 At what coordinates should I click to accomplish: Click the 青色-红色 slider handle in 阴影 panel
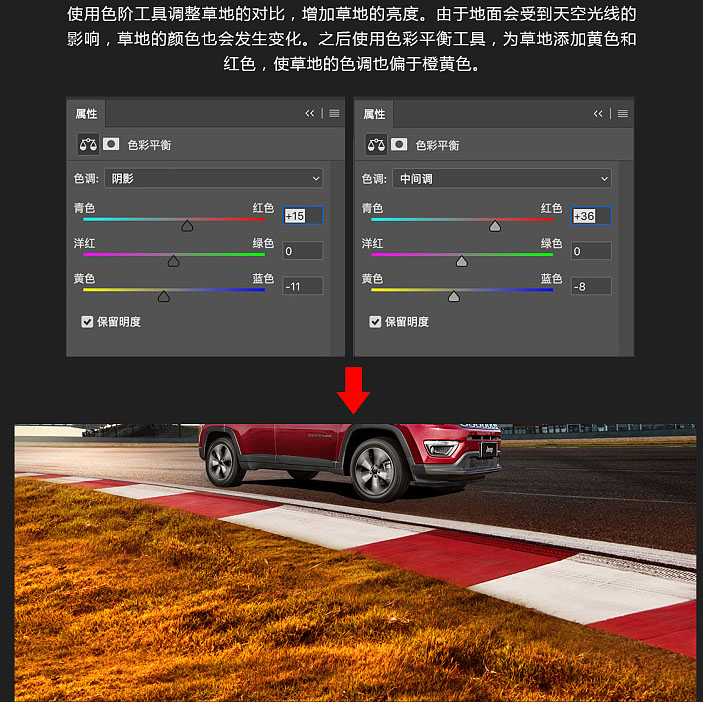pos(187,225)
